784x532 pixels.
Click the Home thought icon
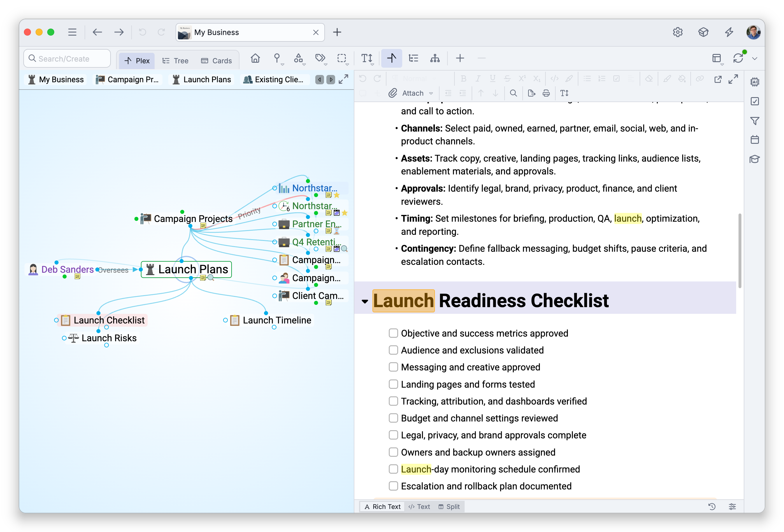click(x=255, y=58)
